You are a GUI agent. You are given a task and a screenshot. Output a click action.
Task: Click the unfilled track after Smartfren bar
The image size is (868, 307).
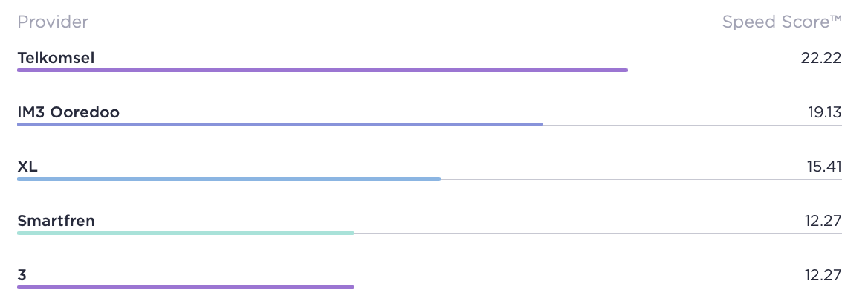click(x=597, y=234)
